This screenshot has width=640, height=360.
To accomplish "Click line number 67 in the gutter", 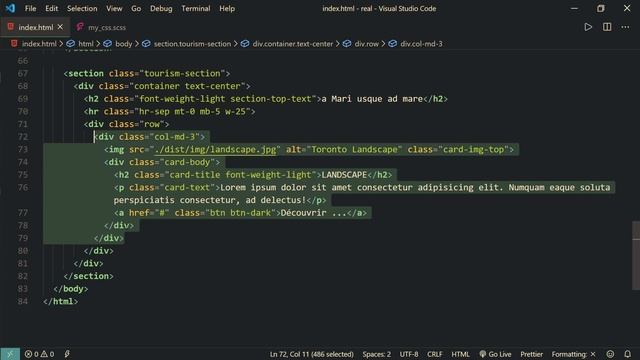I will point(23,73).
